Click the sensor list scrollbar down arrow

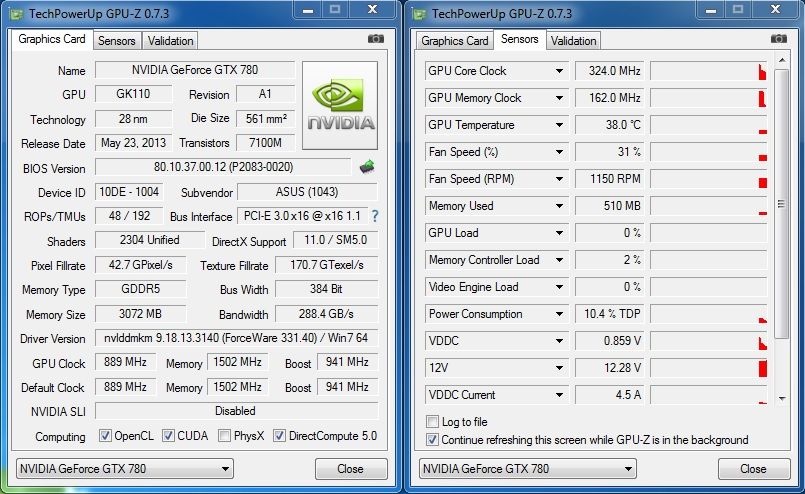click(x=780, y=399)
